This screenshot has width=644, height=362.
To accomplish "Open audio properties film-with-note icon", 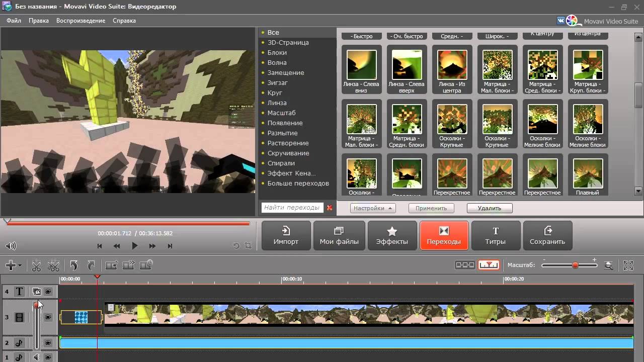I will [x=111, y=265].
